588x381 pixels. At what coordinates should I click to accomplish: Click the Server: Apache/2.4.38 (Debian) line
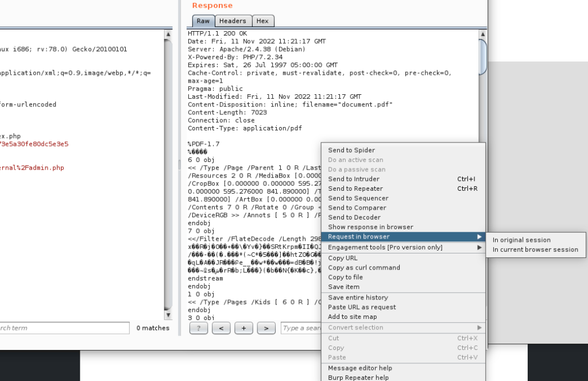[247, 49]
